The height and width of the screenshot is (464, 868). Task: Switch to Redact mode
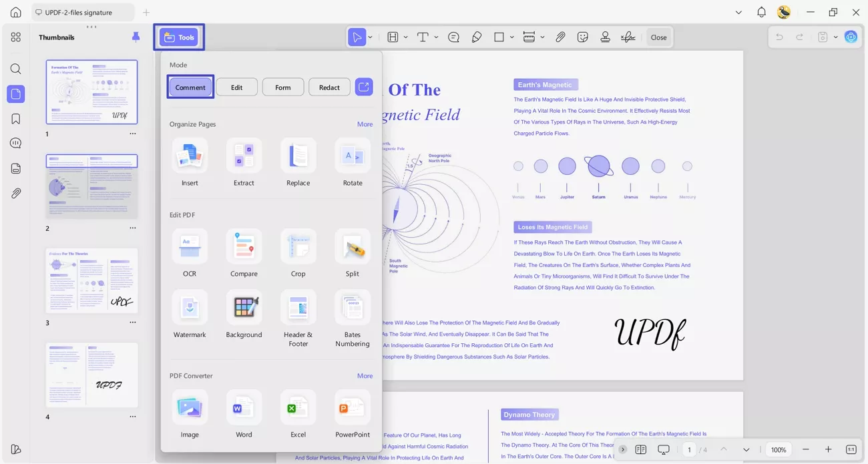click(x=329, y=87)
